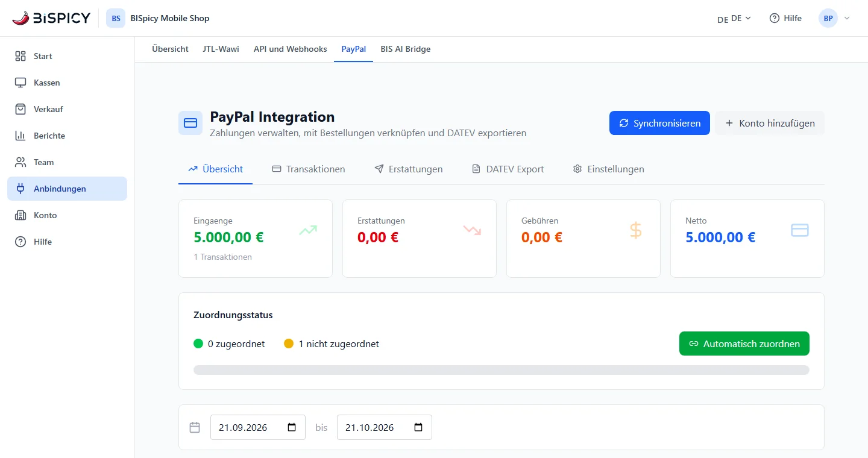Viewport: 868px width, 458px height.
Task: Click the green '0 zugeordnet' status
Action: click(229, 344)
